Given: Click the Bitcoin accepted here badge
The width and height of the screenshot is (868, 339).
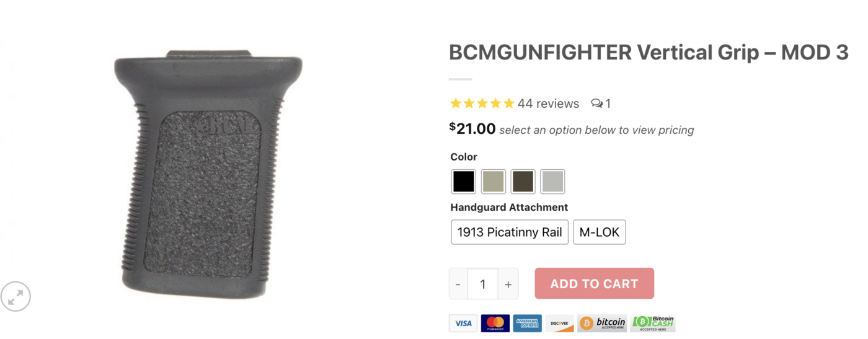Looking at the screenshot, I should [602, 323].
